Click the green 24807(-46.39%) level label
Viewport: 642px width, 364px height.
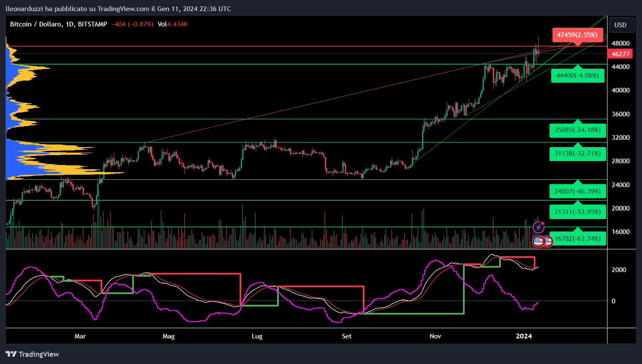point(578,191)
